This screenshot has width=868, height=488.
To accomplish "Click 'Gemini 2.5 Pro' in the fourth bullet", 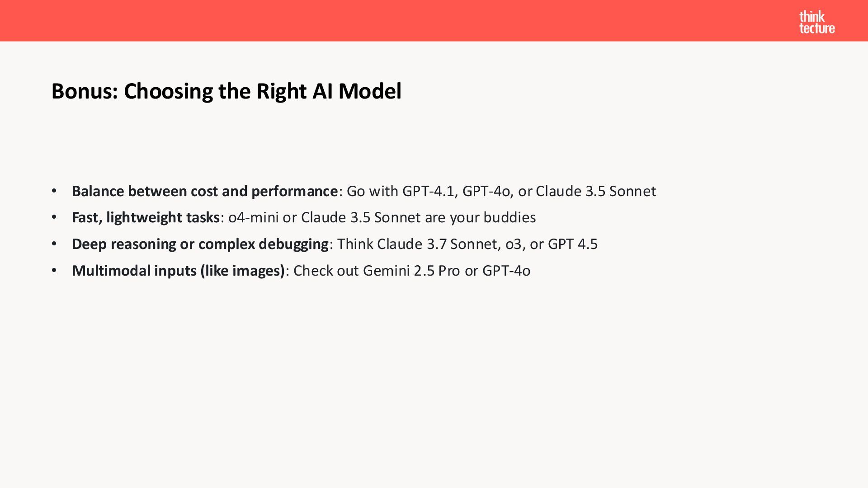I will pyautogui.click(x=411, y=271).
